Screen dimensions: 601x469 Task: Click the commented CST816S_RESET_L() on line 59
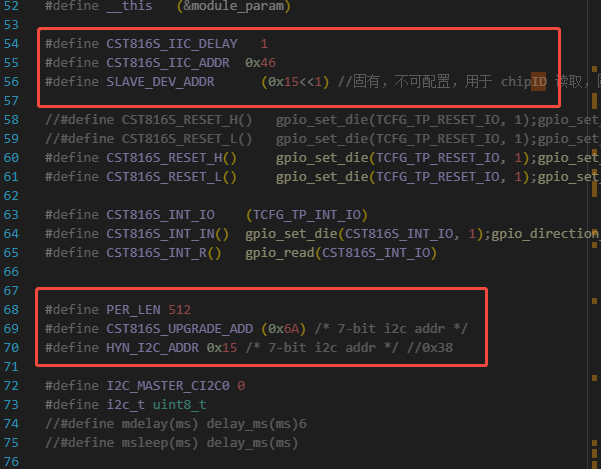click(187, 139)
